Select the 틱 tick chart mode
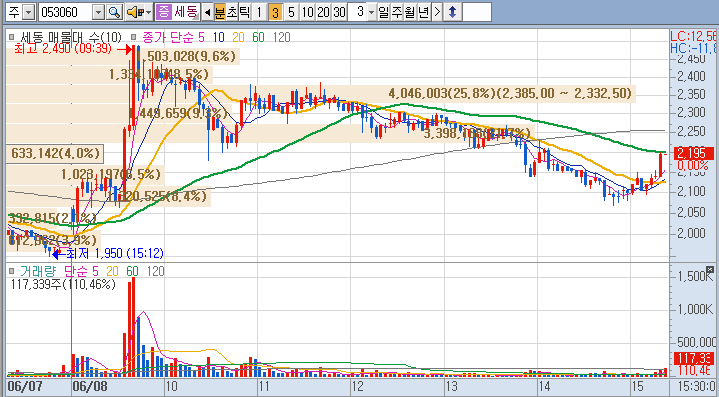The height and width of the screenshot is (397, 719). tap(244, 12)
